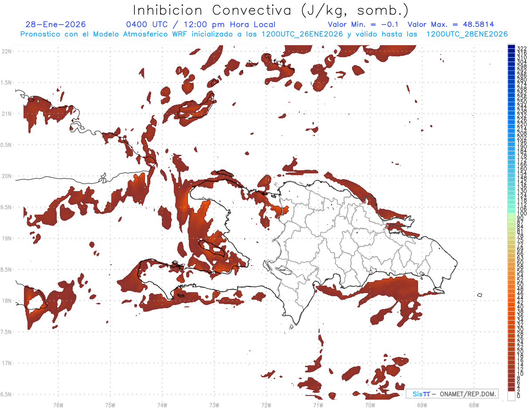Click the 'Valor Max. = 48.5814' text

pos(451,24)
